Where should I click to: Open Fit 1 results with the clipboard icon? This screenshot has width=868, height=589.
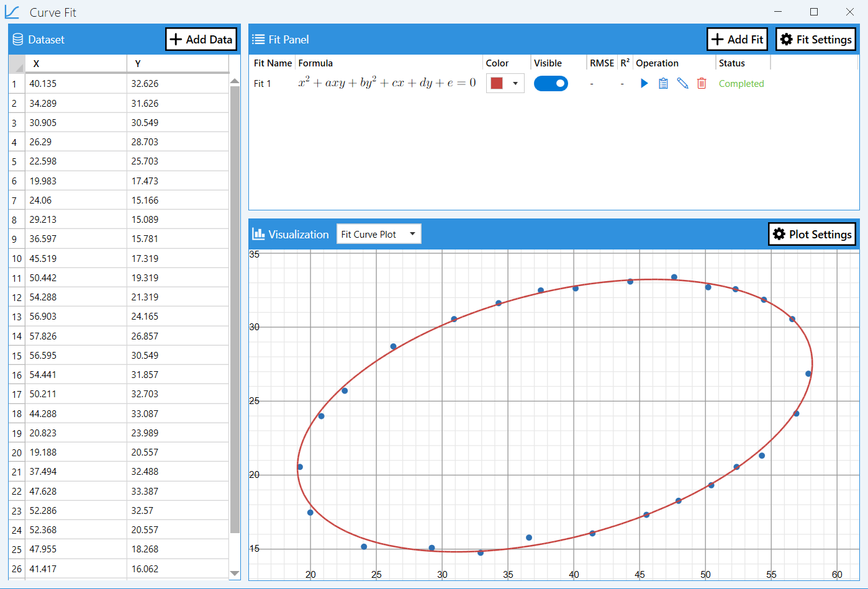click(x=663, y=83)
